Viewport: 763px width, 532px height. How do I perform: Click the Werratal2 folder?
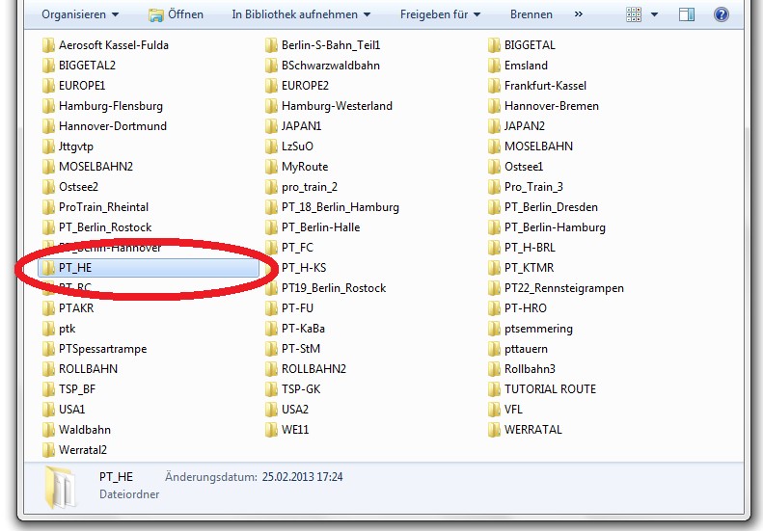coord(82,450)
